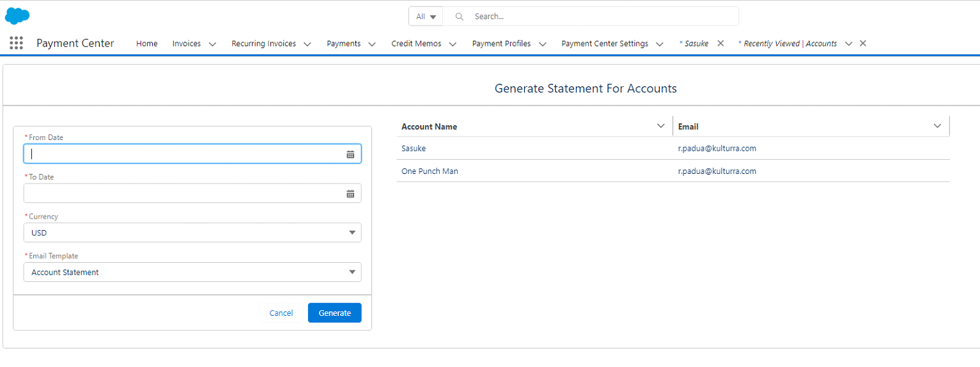
Task: Click the Cancel button
Action: (x=281, y=313)
